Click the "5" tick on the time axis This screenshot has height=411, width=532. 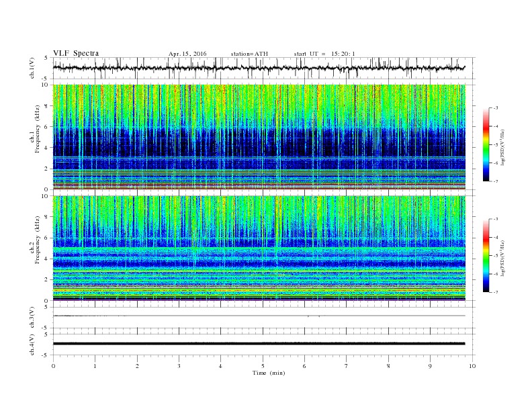coord(263,366)
